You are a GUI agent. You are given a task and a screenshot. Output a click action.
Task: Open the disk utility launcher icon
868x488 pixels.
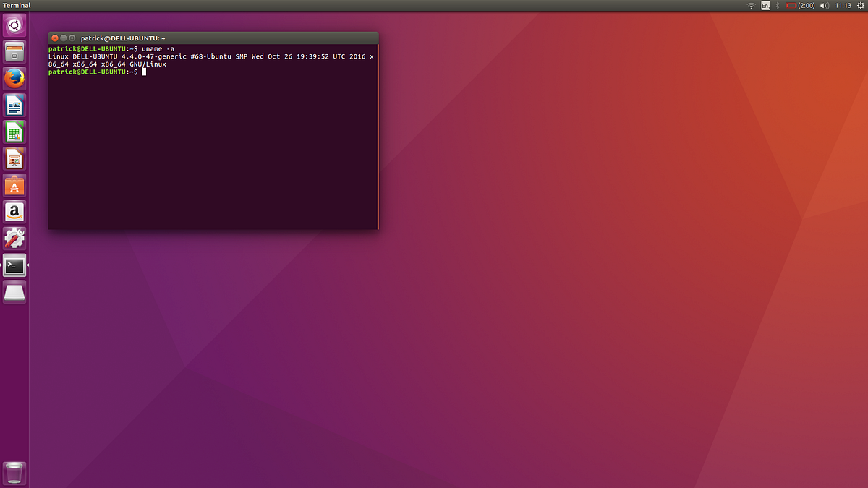[14, 292]
